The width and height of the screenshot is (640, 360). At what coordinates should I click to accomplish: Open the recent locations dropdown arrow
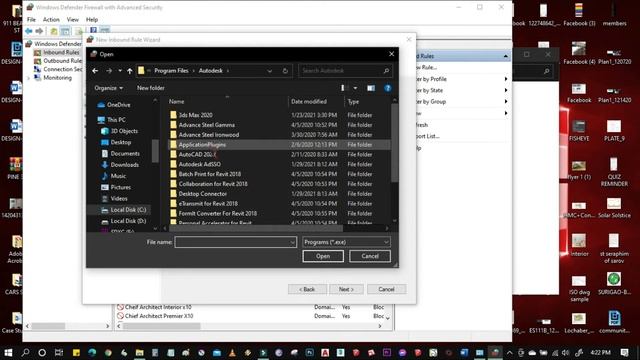(120, 71)
